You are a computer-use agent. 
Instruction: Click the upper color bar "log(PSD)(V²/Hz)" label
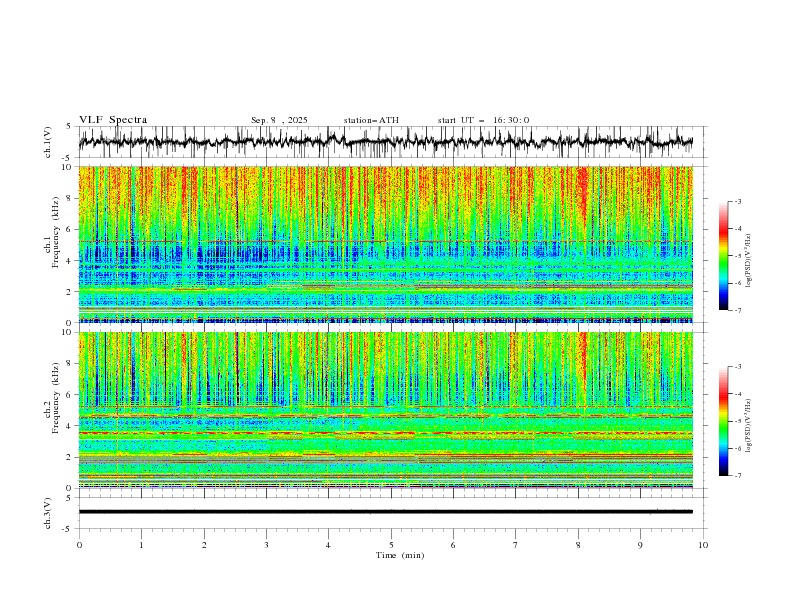pyautogui.click(x=749, y=261)
